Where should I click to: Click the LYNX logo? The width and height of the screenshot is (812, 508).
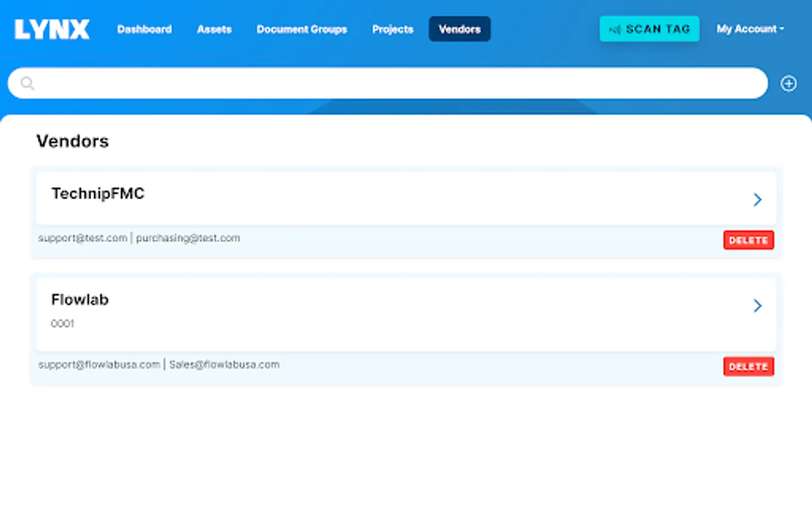pyautogui.click(x=51, y=29)
